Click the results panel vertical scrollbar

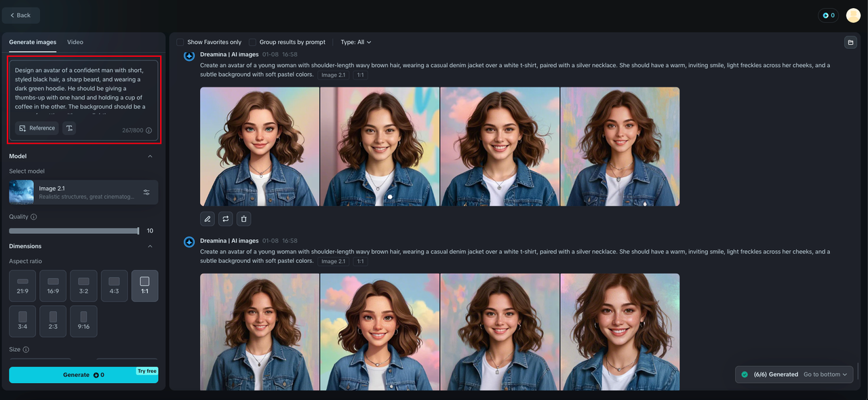click(x=858, y=372)
